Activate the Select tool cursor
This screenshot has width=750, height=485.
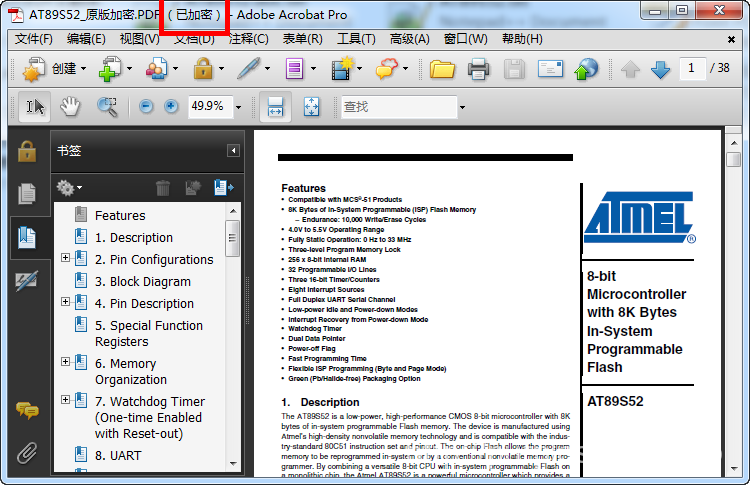[35, 106]
